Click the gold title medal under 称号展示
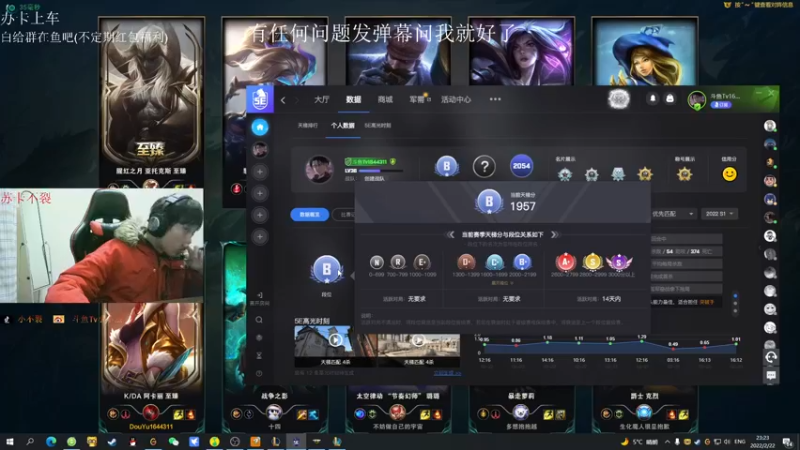The height and width of the screenshot is (450, 800). coord(684,174)
